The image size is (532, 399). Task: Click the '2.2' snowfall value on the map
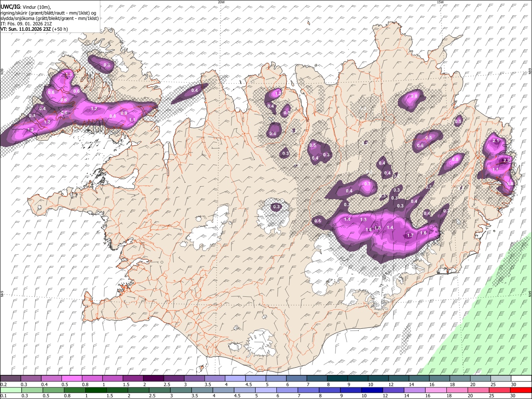pos(506,160)
